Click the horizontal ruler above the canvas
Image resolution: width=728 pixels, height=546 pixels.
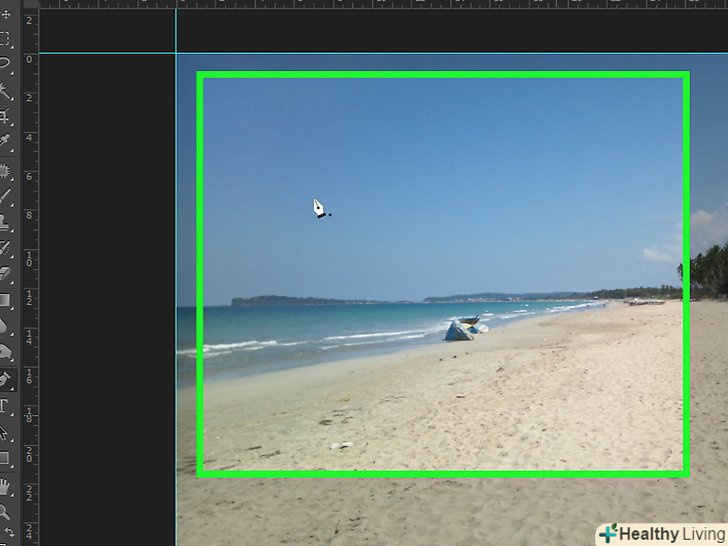pos(383,4)
